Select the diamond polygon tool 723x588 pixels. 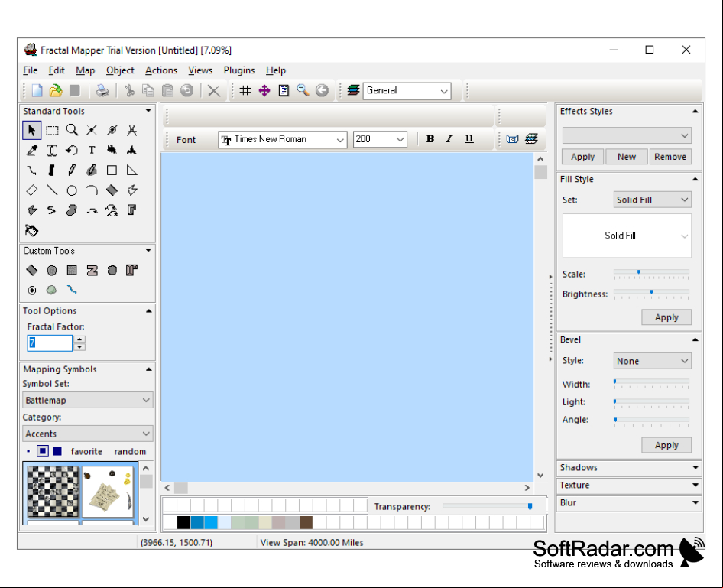32,190
